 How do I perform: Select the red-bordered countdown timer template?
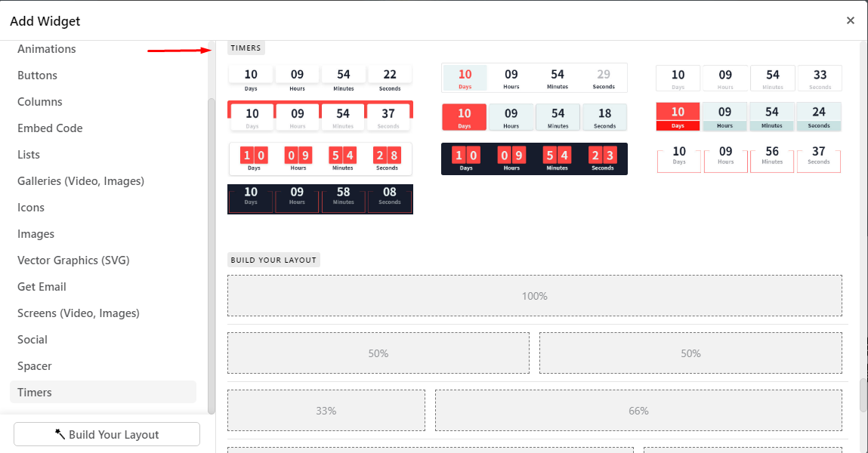(320, 116)
